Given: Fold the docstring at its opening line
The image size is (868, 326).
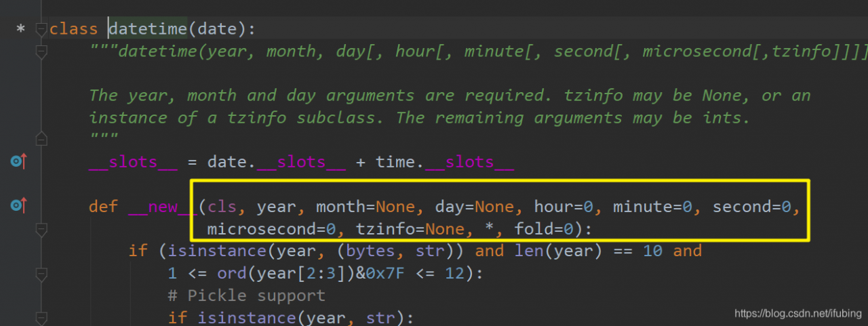Looking at the screenshot, I should 41,52.
